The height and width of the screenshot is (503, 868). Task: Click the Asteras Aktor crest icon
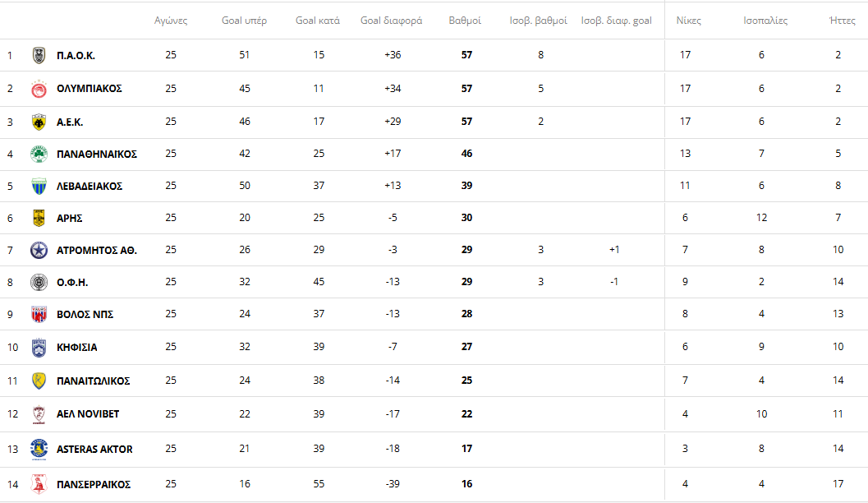(39, 449)
